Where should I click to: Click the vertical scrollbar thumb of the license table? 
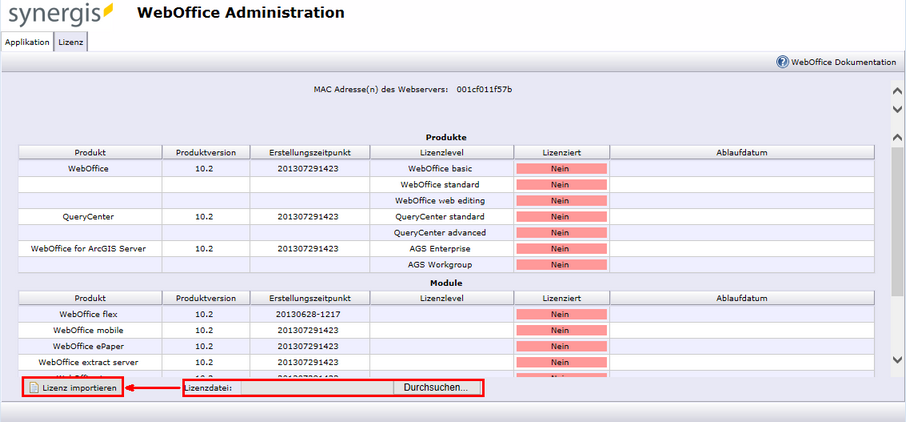point(897,220)
